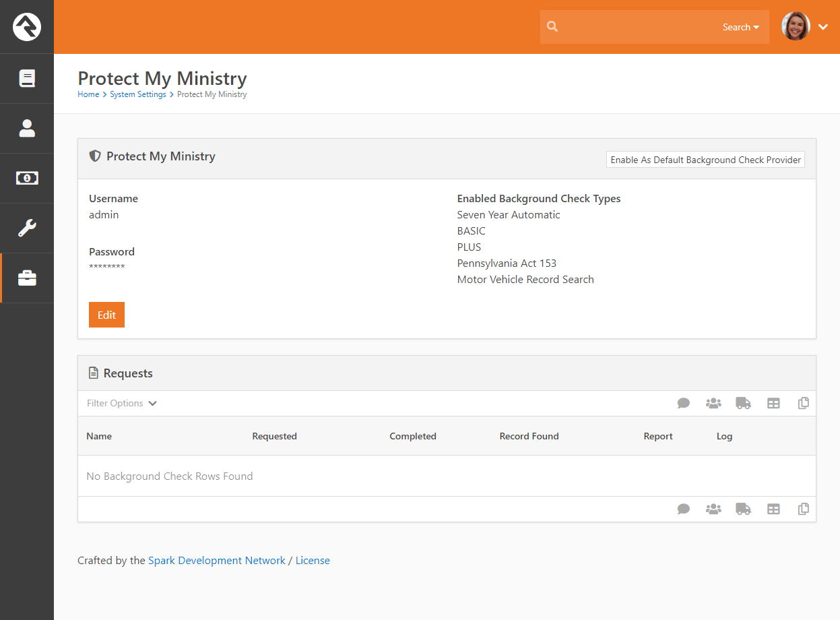Click the communicate speech bubble icon below the grid
840x620 pixels.
684,509
